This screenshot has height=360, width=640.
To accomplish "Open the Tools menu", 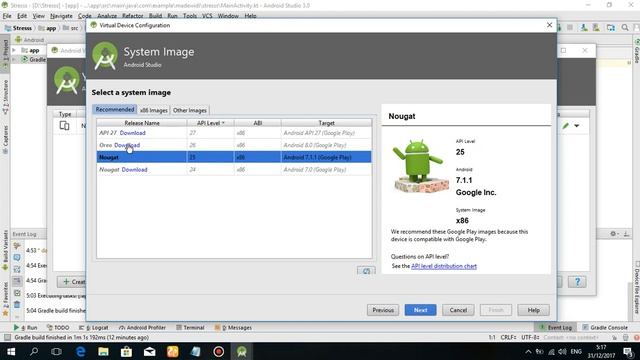I will (x=190, y=16).
